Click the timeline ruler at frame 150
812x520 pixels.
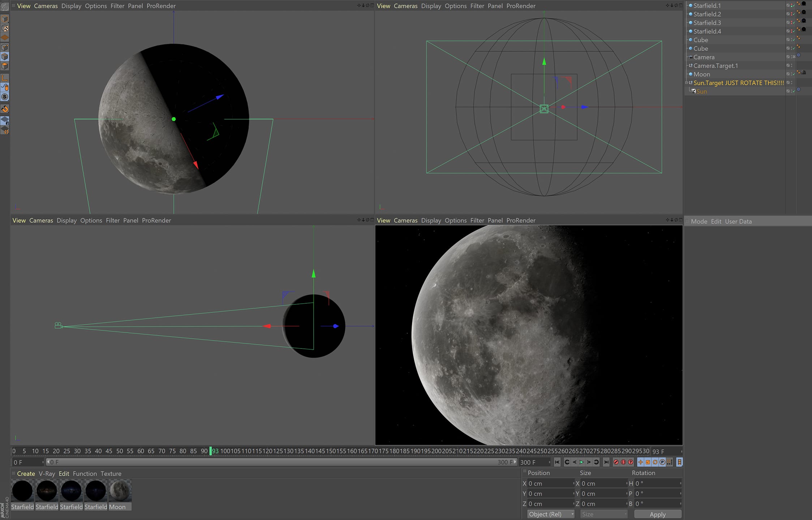[x=331, y=451]
